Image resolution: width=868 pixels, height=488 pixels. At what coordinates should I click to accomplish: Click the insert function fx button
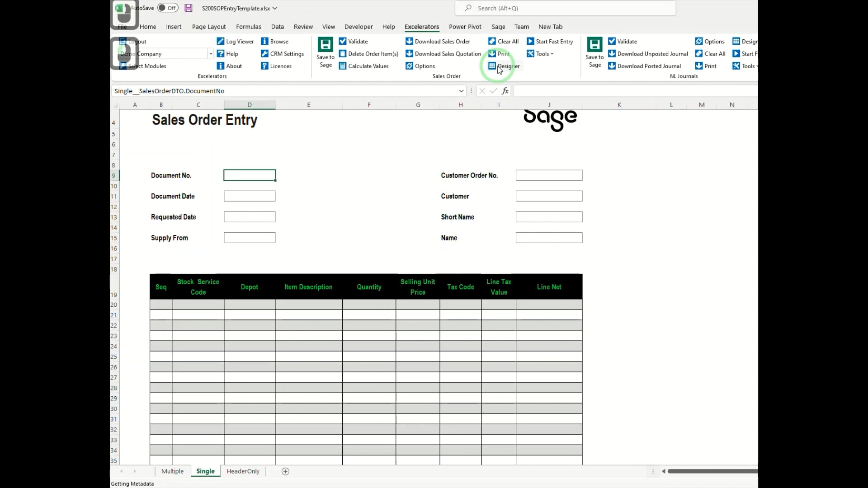(505, 91)
